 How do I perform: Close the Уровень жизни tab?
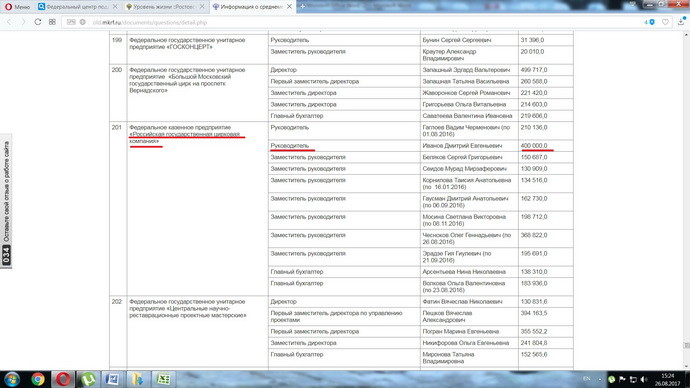coord(202,7)
